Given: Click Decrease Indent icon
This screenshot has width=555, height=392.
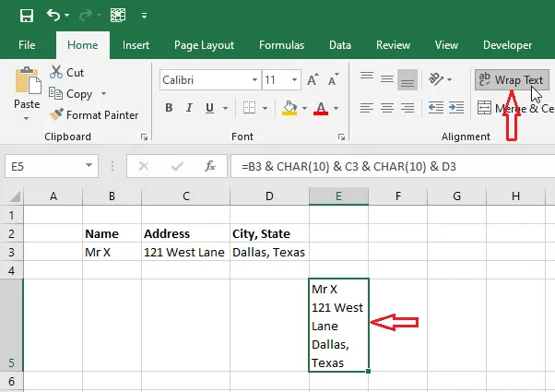Looking at the screenshot, I should coord(436,108).
